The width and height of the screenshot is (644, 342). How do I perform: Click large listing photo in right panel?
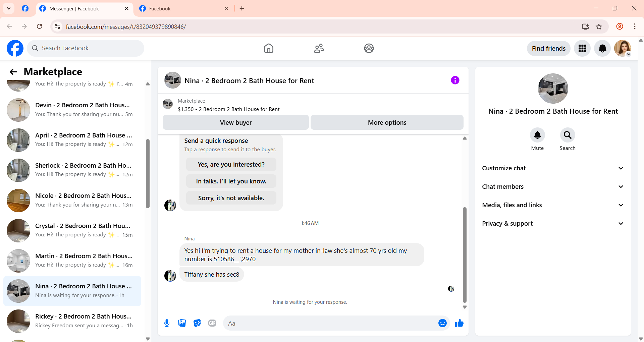(x=553, y=89)
